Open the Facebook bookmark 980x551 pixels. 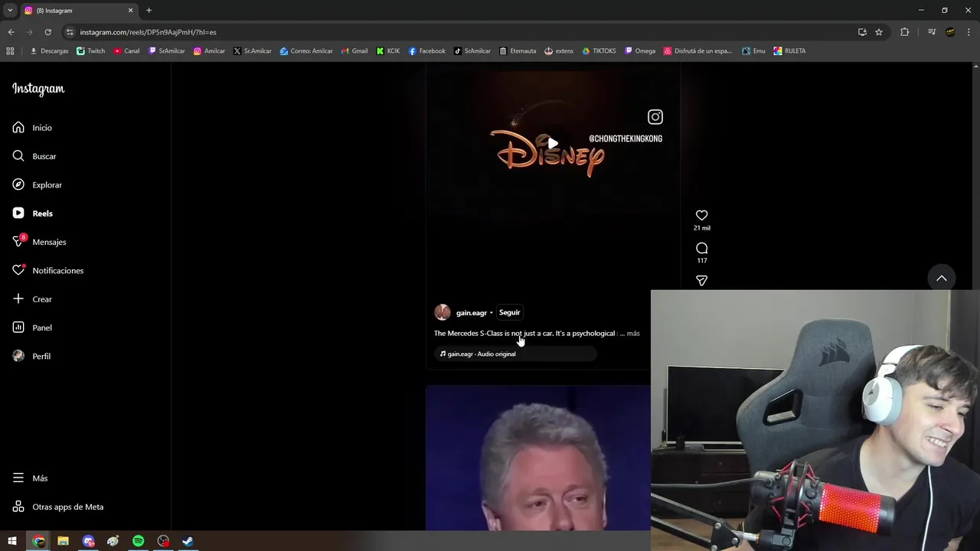[426, 51]
